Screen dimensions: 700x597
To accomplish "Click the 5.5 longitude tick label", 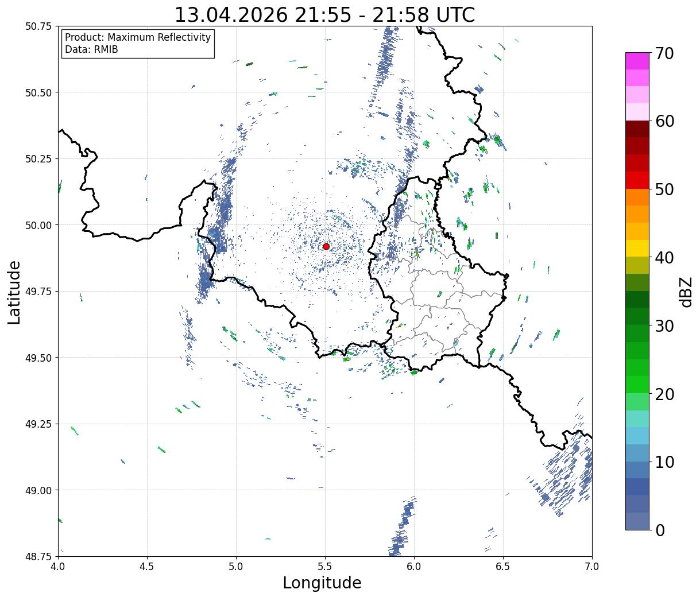I will pos(325,567).
